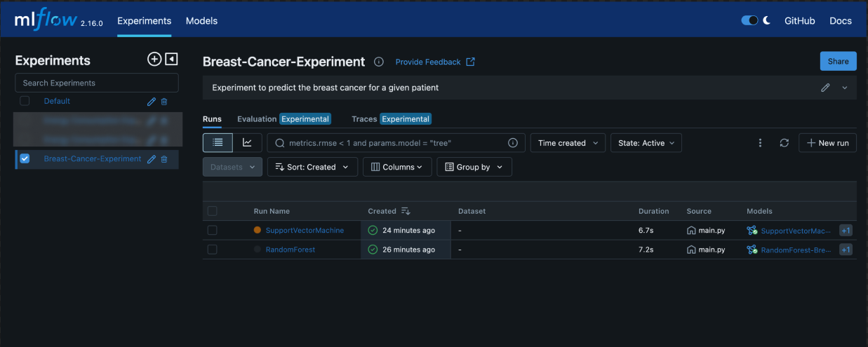Switch to the Evaluation tab
Image resolution: width=868 pixels, height=347 pixels.
click(257, 119)
